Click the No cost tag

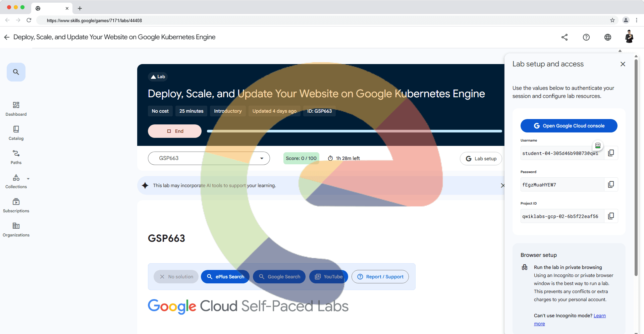pos(160,111)
